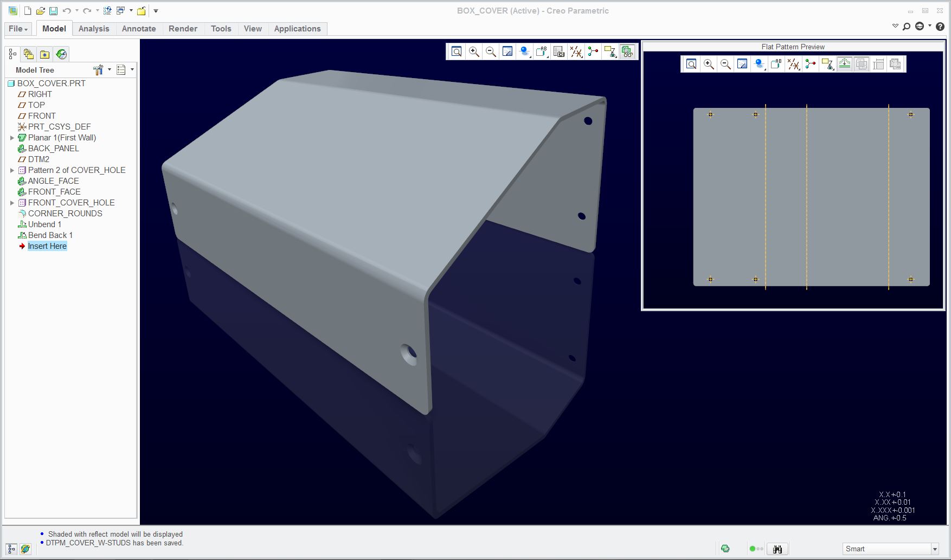This screenshot has width=951, height=560.
Task: Open the Applications tab
Action: tap(297, 29)
